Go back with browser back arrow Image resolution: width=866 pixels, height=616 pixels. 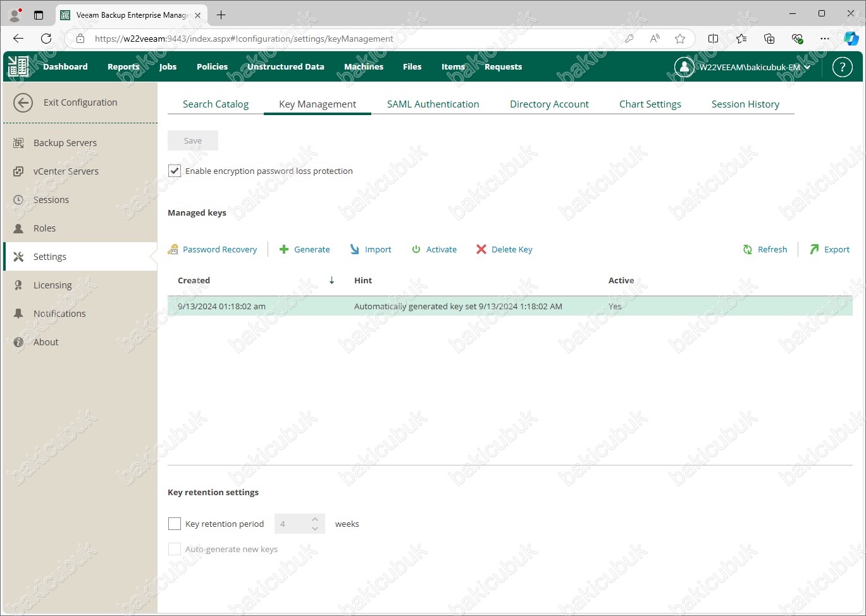18,39
